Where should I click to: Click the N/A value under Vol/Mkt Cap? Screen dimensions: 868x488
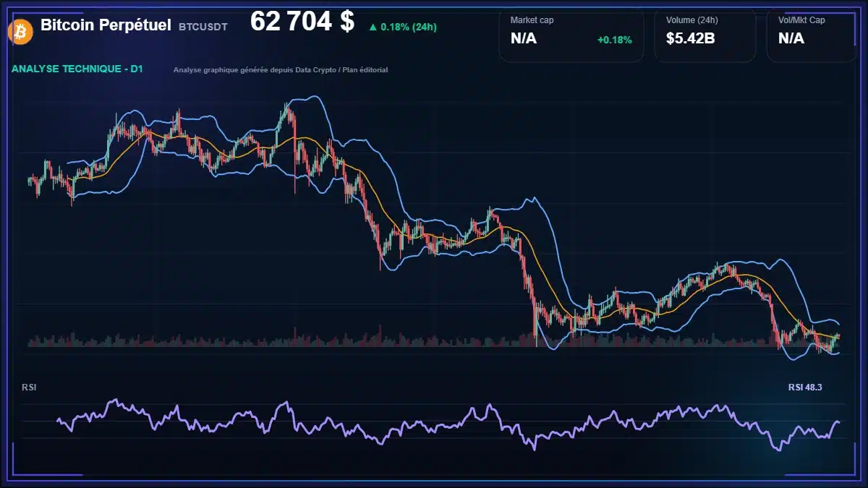click(x=791, y=38)
